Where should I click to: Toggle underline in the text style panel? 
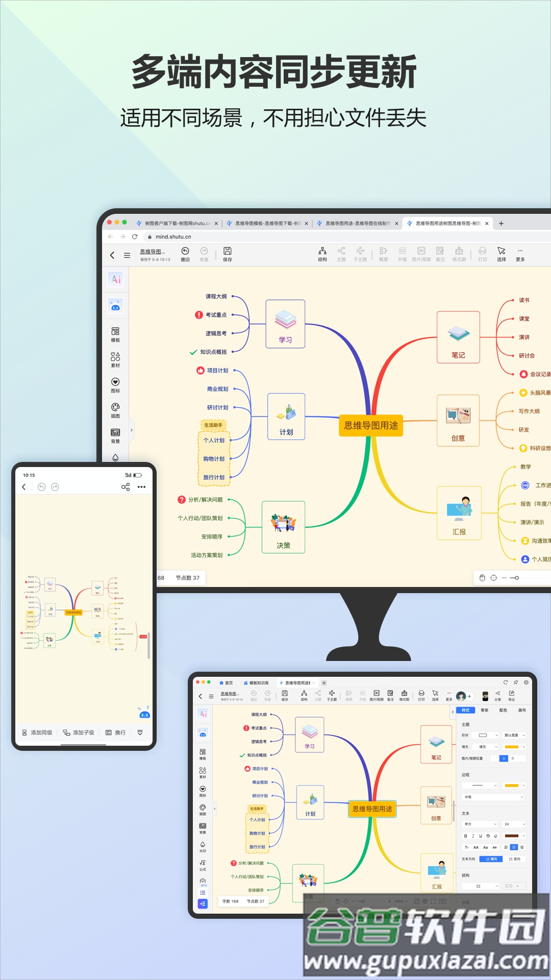pos(480,836)
